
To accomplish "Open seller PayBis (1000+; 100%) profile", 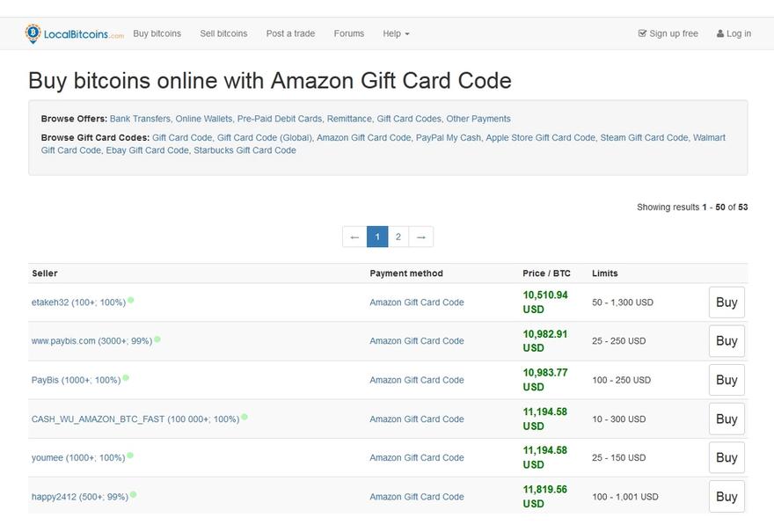I will [x=76, y=380].
